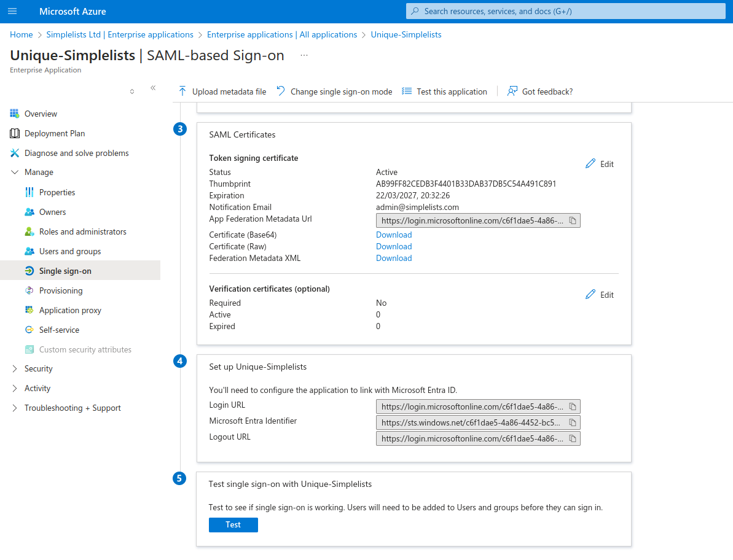Collapse the Manage section chevron

(x=15, y=172)
